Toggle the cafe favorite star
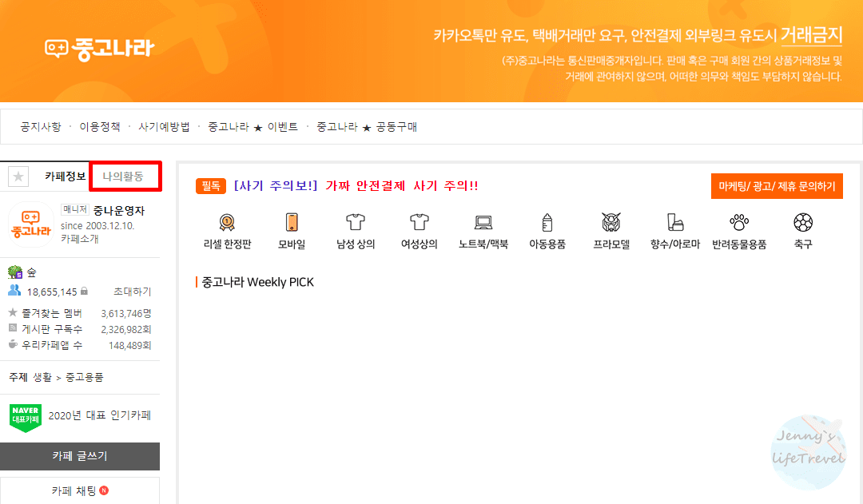Image resolution: width=863 pixels, height=504 pixels. coord(18,176)
